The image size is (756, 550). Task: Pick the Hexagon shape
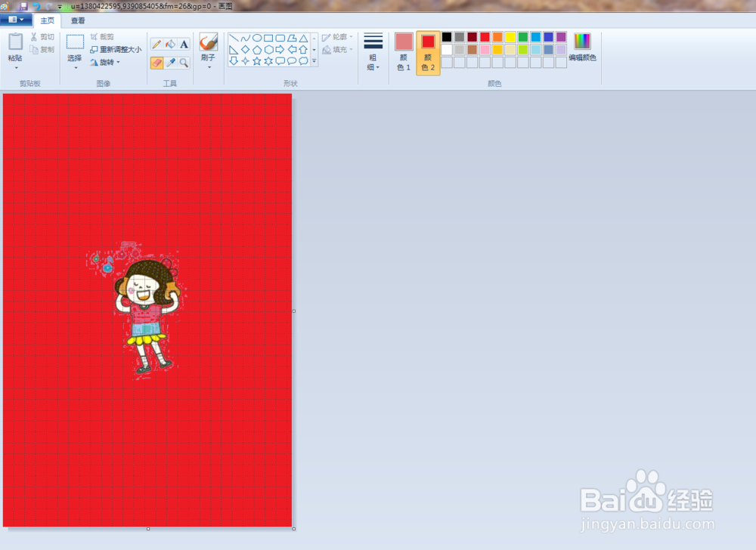(268, 50)
